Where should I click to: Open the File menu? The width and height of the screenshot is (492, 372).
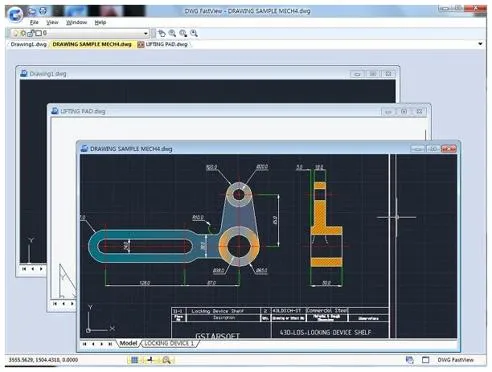34,22
